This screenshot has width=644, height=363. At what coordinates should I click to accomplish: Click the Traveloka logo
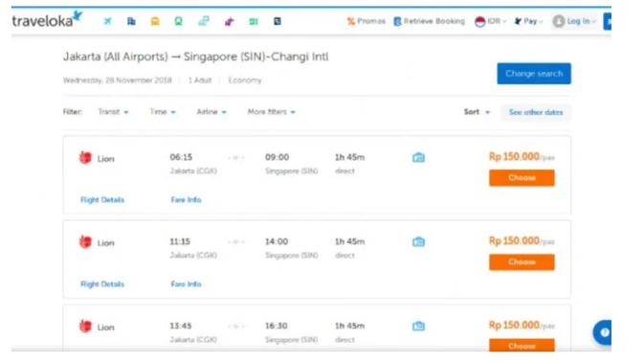[x=47, y=19]
